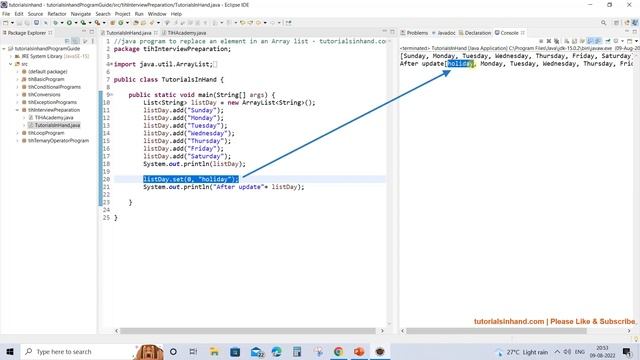Click the New Java Class green toolbar icon

click(x=121, y=23)
